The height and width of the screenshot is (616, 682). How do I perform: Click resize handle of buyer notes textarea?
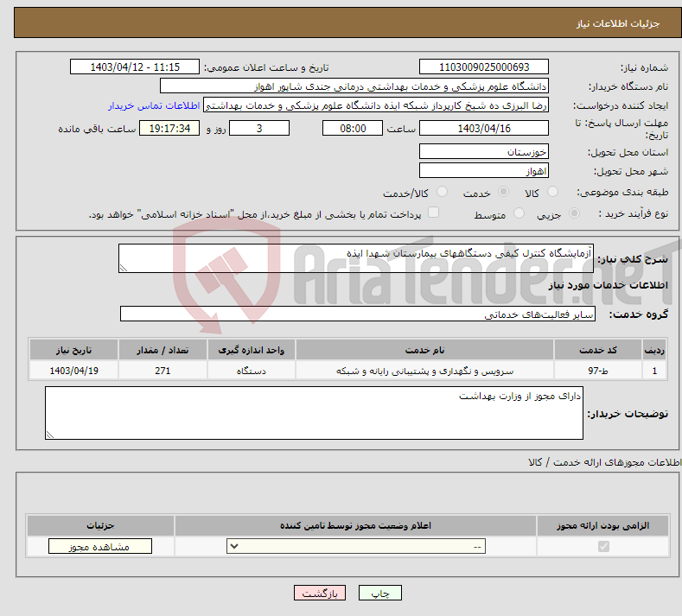tap(49, 435)
